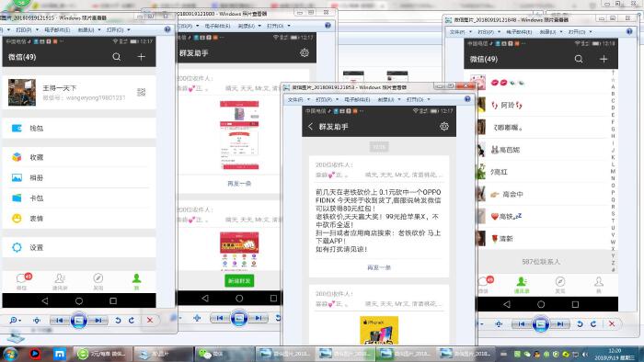644x362 pixels.
Task: Open 打开(O) dropdown in right viewer window
Action: [x=580, y=32]
